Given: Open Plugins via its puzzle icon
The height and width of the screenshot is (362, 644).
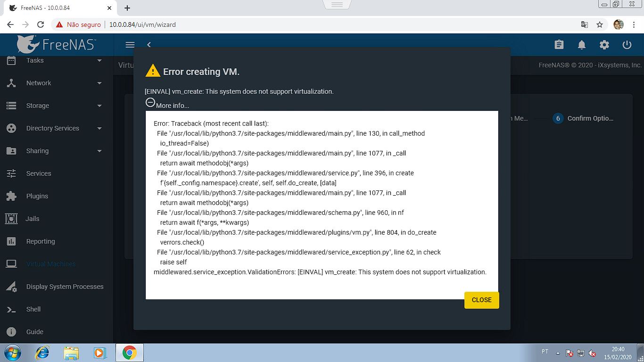Looking at the screenshot, I should (x=11, y=196).
